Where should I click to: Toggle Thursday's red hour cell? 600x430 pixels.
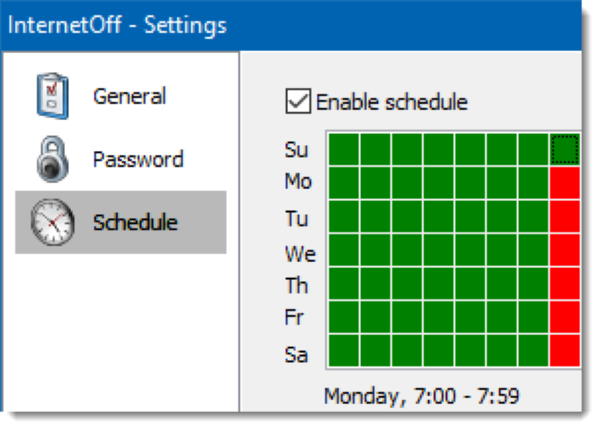(x=565, y=284)
